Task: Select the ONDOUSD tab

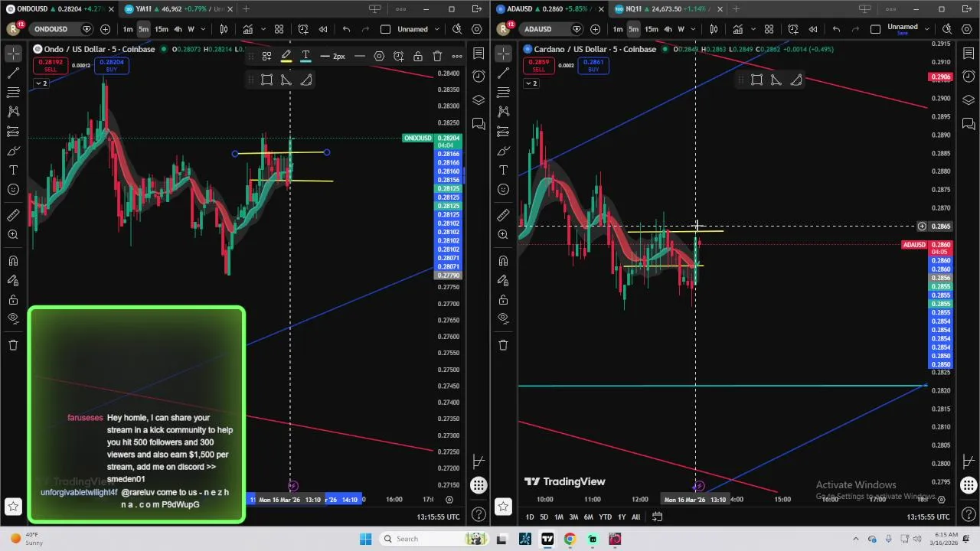Action: (59, 9)
